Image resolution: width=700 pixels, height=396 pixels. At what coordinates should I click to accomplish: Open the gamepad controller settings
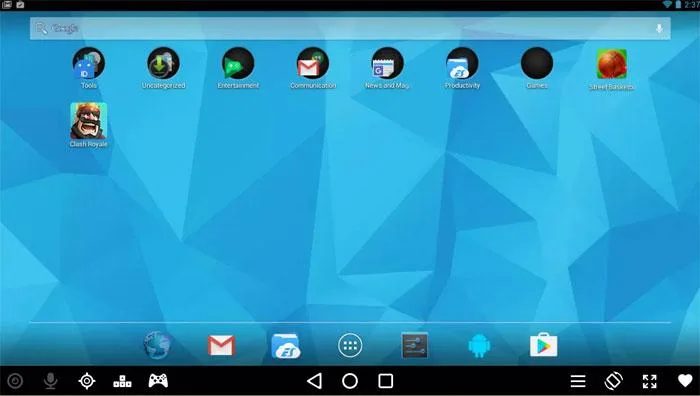158,381
